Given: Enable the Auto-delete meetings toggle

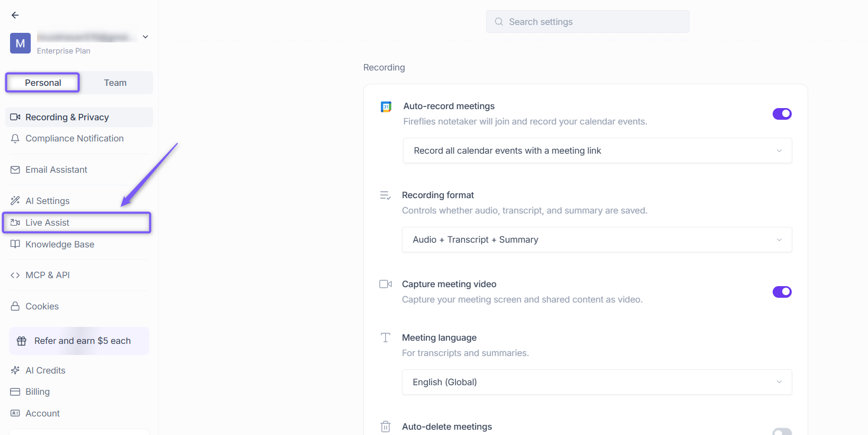Looking at the screenshot, I should [x=782, y=431].
